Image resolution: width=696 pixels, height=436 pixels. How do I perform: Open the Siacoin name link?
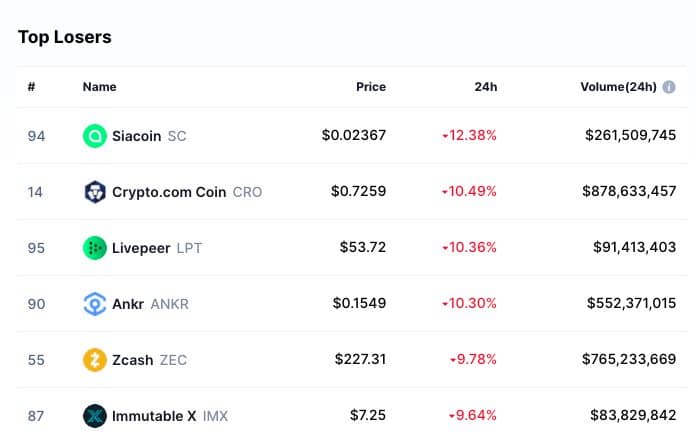coord(136,136)
